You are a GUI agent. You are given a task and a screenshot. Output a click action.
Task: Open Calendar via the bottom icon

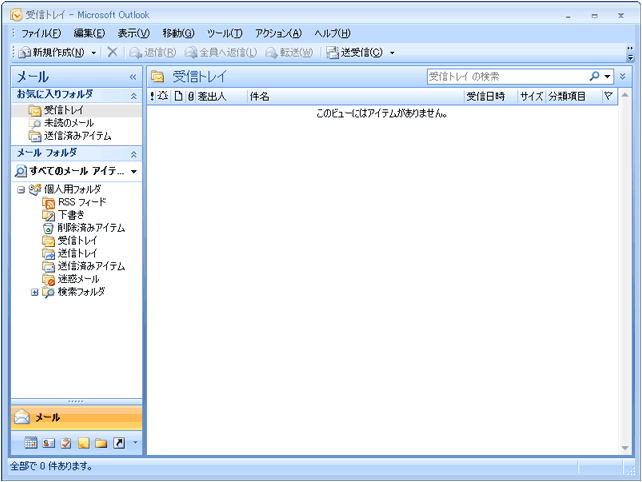click(31, 443)
